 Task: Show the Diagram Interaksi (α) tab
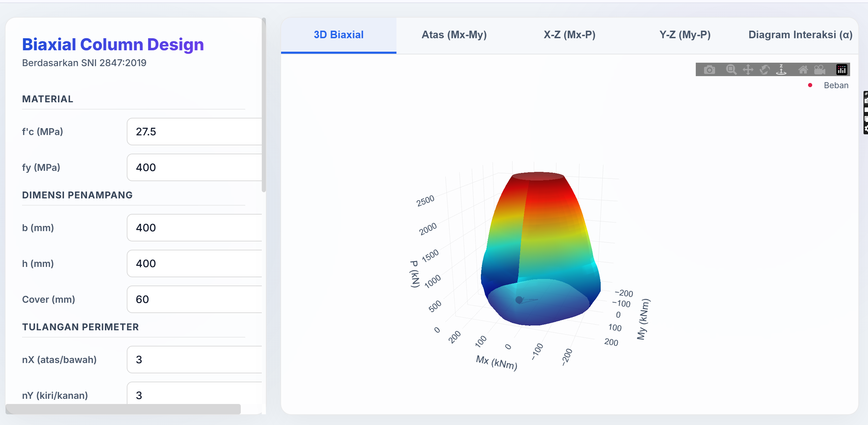[800, 35]
